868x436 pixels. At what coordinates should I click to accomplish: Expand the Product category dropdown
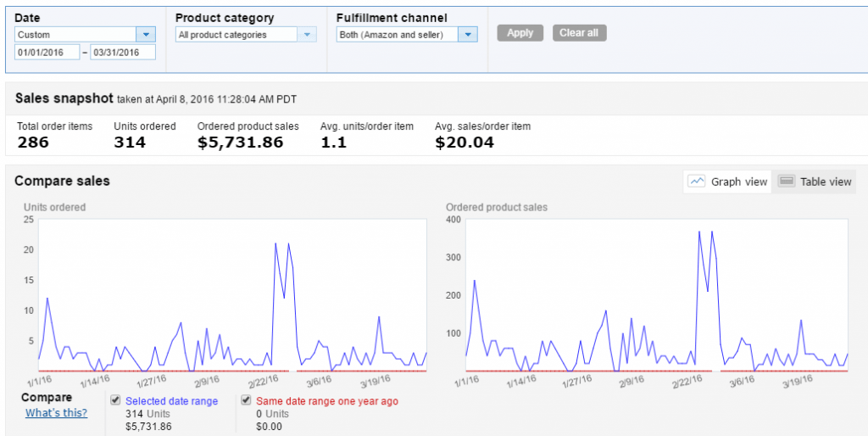coord(246,35)
